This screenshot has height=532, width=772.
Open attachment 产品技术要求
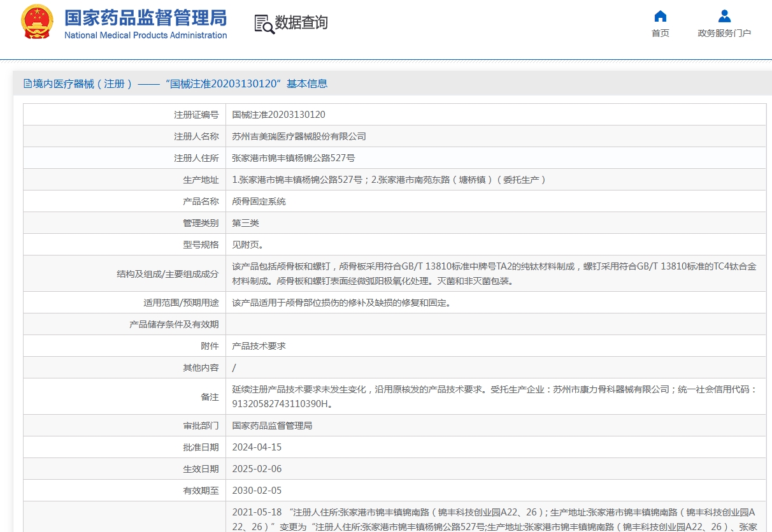pos(259,346)
